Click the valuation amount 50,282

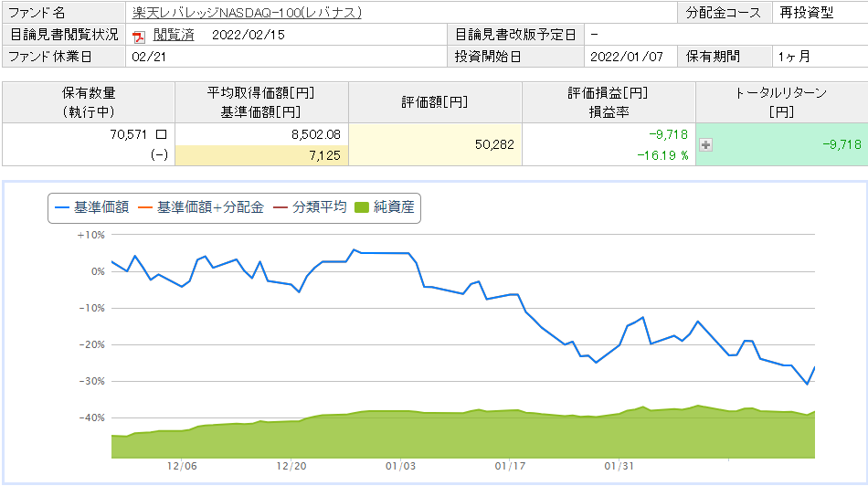[494, 144]
